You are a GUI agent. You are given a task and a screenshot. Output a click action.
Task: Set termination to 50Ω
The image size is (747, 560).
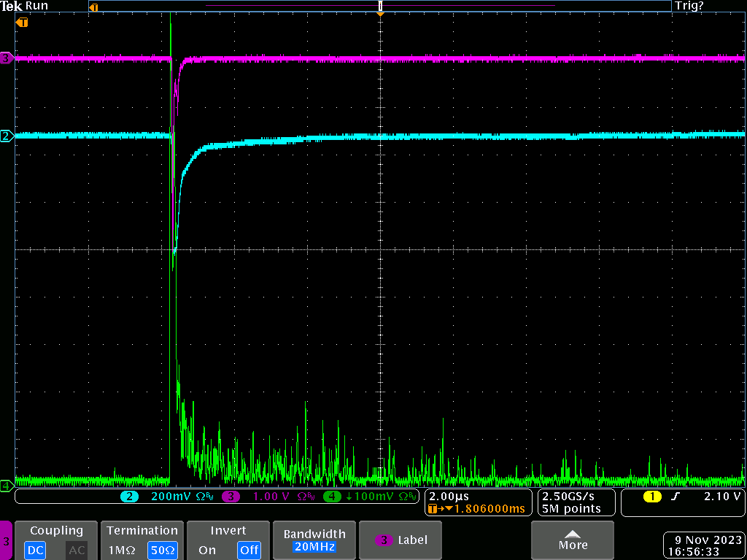[x=162, y=550]
